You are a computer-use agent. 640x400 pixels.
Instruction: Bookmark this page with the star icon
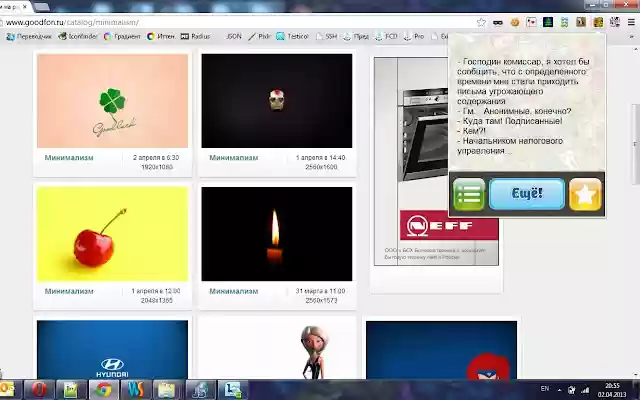(x=482, y=22)
